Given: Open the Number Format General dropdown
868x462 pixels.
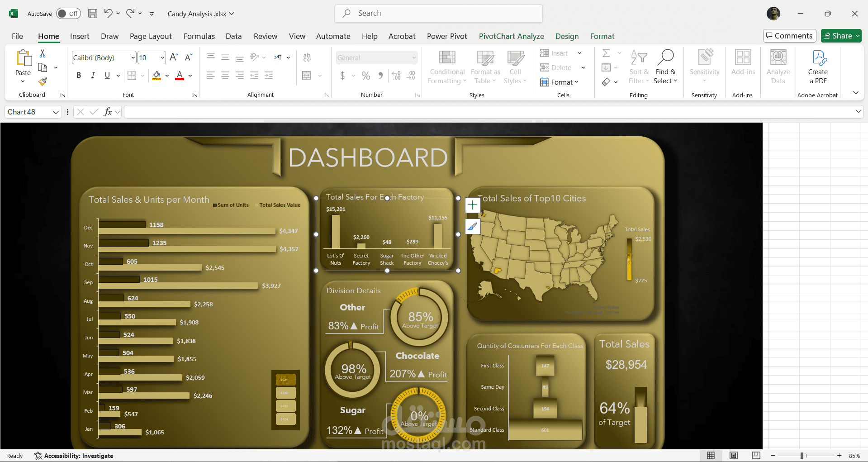Looking at the screenshot, I should 413,58.
